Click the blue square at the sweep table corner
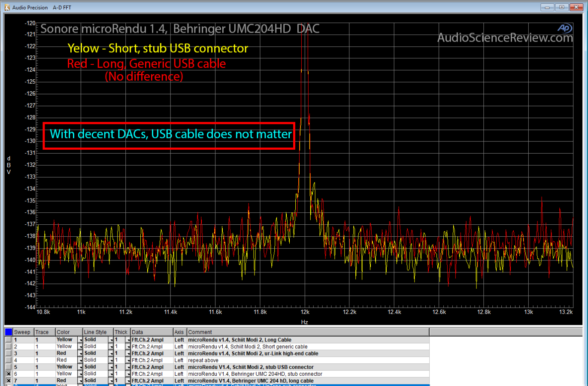588x386 pixels. click(x=9, y=332)
